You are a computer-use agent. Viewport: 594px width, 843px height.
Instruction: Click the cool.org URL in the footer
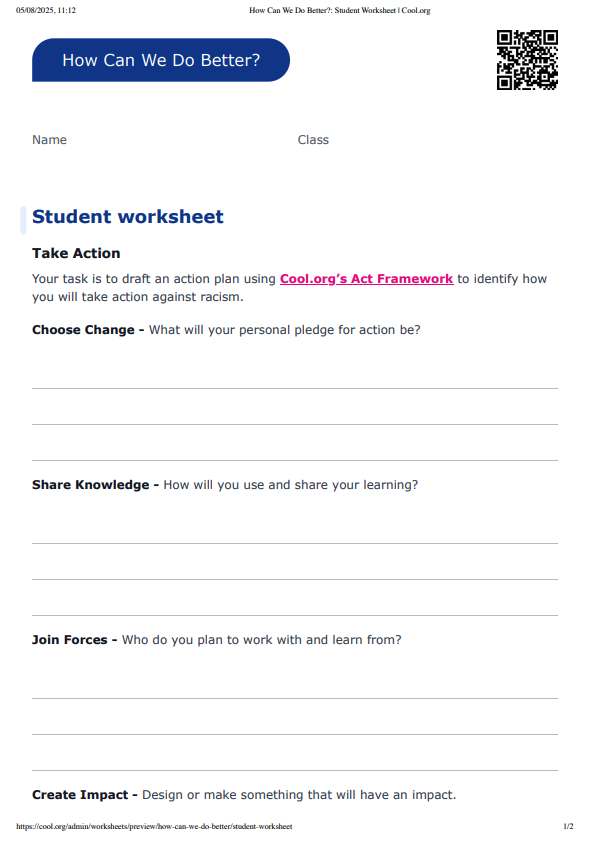click(x=154, y=826)
